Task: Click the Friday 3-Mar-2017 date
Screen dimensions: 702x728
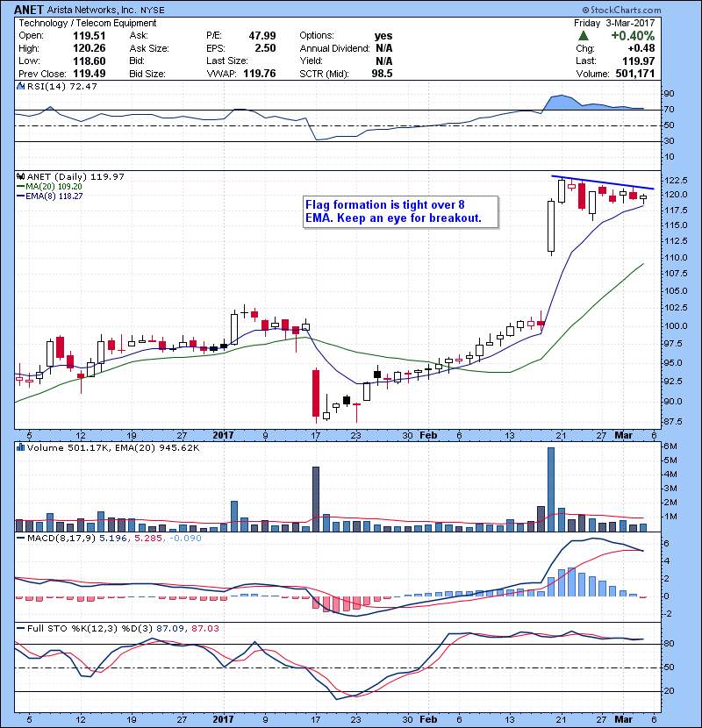Action: pos(614,23)
